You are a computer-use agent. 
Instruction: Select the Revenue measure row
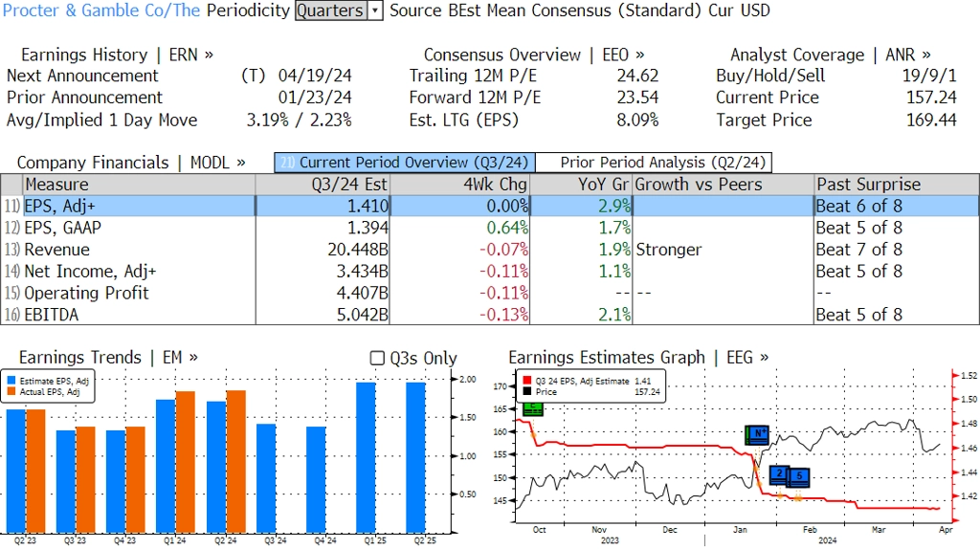coord(490,250)
